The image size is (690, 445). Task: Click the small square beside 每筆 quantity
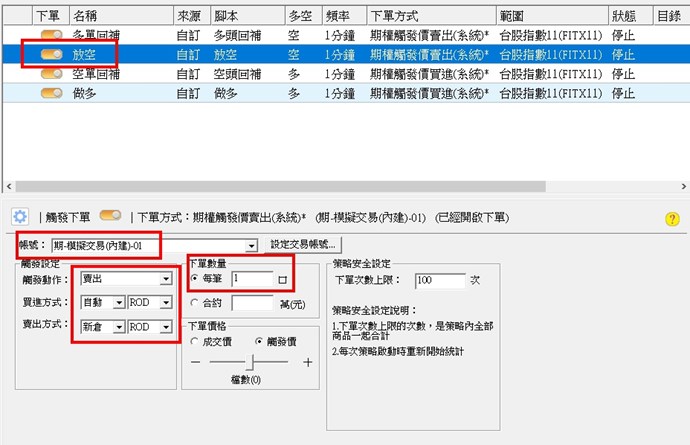point(283,280)
